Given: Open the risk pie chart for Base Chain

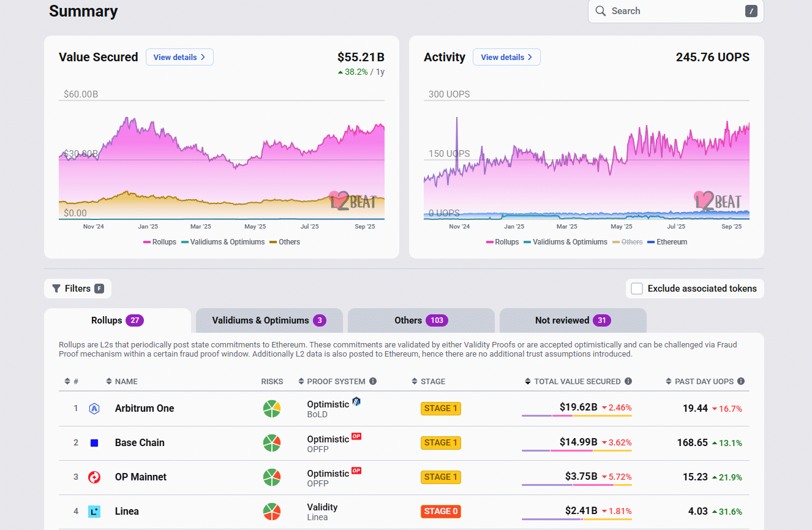Looking at the screenshot, I should (272, 443).
